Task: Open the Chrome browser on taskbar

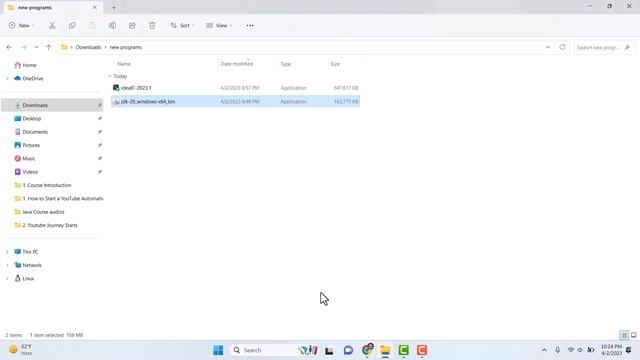Action: coord(367,350)
